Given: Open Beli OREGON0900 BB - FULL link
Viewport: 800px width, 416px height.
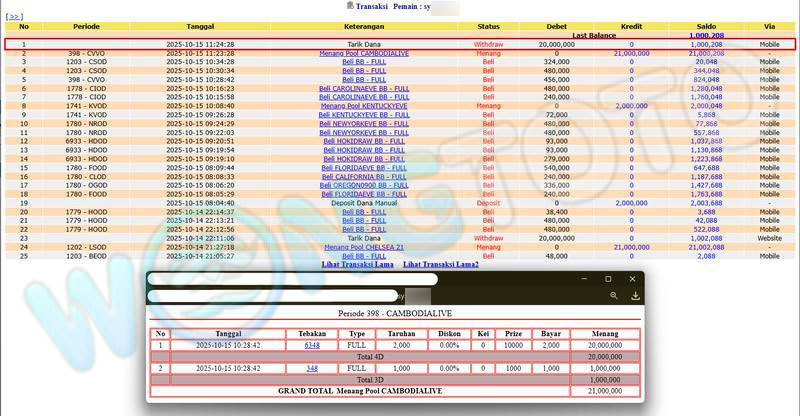Looking at the screenshot, I should tap(363, 185).
